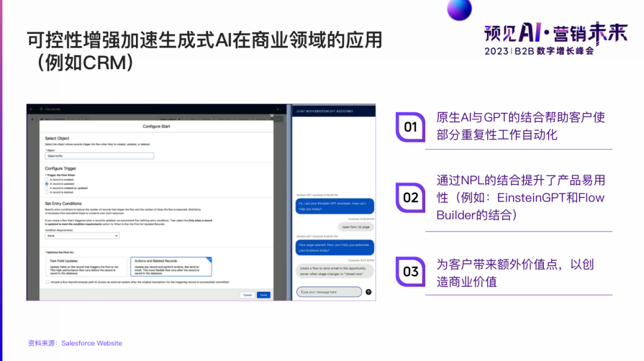Click the Done button in Configure Start

[264, 295]
